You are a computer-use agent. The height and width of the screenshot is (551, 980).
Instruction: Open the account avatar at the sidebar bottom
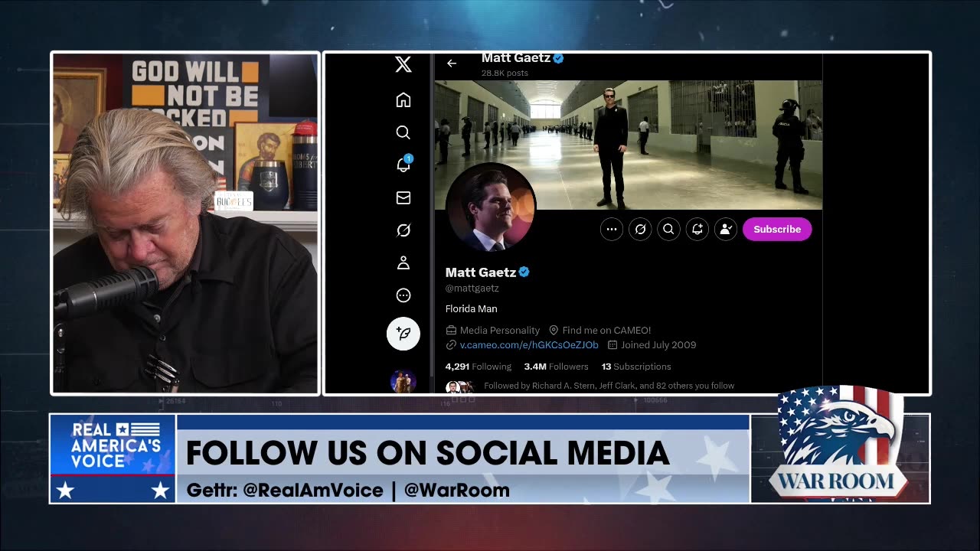click(x=403, y=380)
